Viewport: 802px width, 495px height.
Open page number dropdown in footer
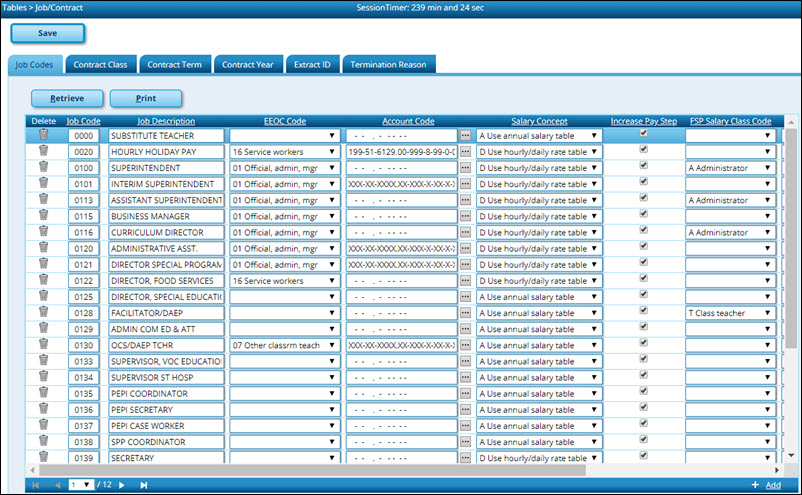click(x=81, y=485)
